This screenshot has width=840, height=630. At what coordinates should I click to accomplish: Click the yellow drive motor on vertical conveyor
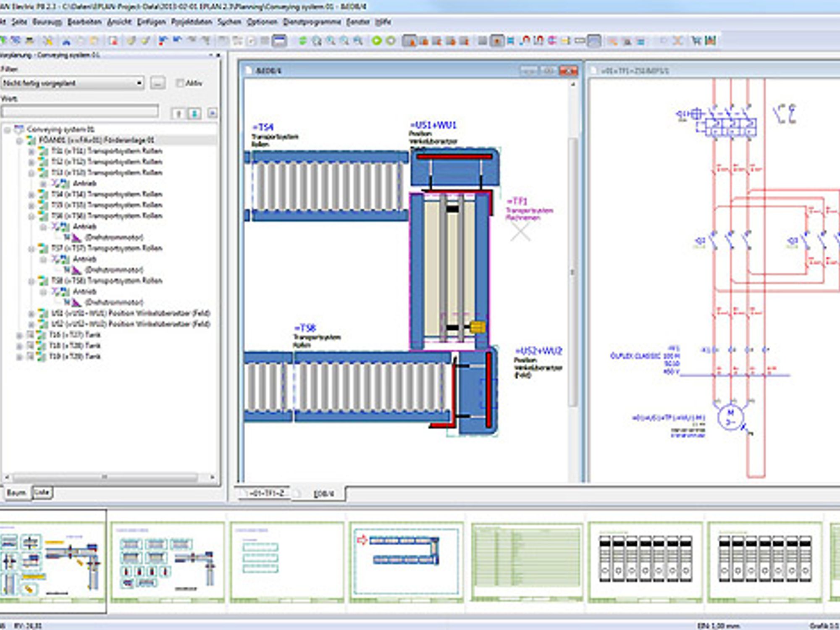(x=478, y=327)
